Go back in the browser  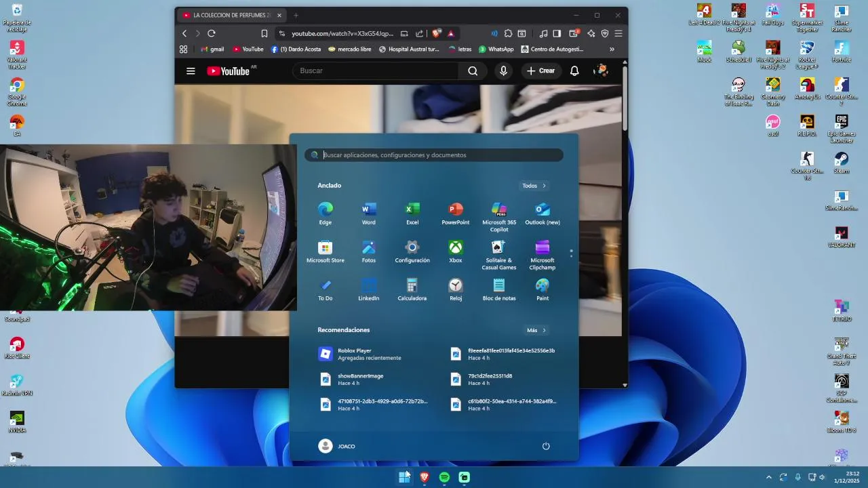pyautogui.click(x=184, y=33)
